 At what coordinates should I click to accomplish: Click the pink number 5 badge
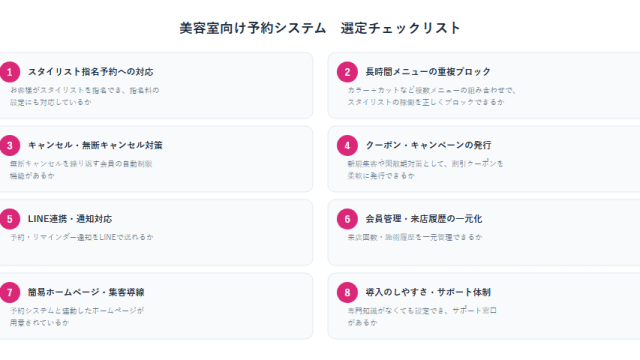pos(10,219)
